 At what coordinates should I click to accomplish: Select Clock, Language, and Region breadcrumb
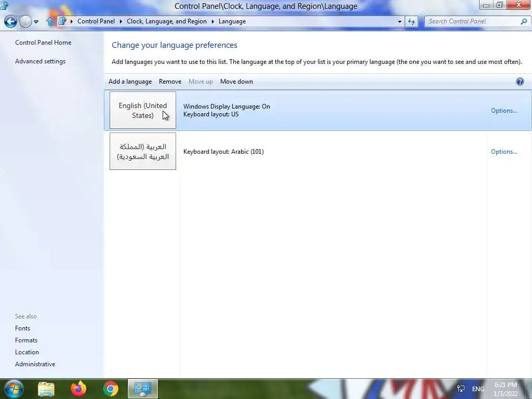[167, 21]
